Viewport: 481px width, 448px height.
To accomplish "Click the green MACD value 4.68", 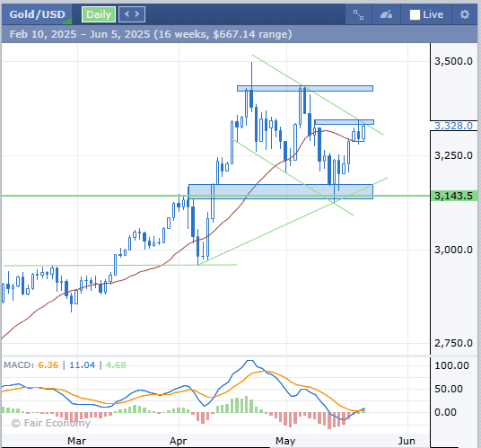I will (116, 365).
